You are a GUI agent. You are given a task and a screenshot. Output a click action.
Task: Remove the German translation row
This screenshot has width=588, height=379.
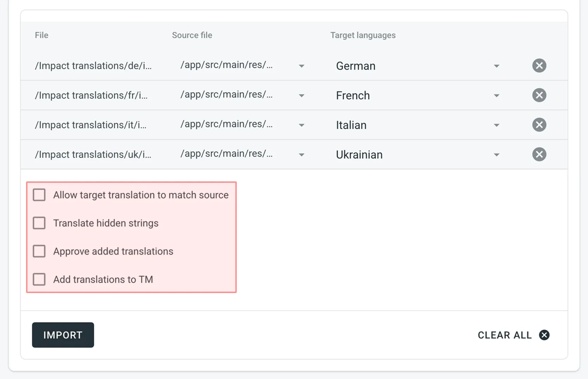point(539,66)
